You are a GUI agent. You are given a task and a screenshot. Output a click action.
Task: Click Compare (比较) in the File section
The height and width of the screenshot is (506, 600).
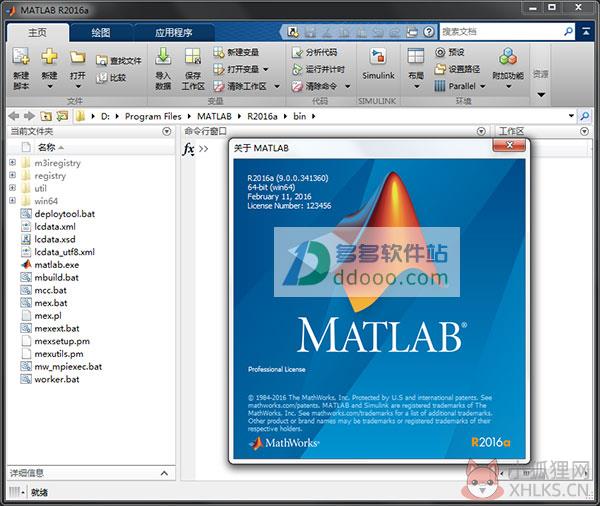[111, 78]
